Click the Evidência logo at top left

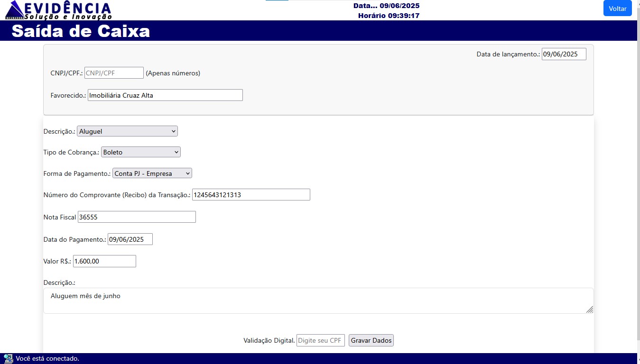point(58,10)
